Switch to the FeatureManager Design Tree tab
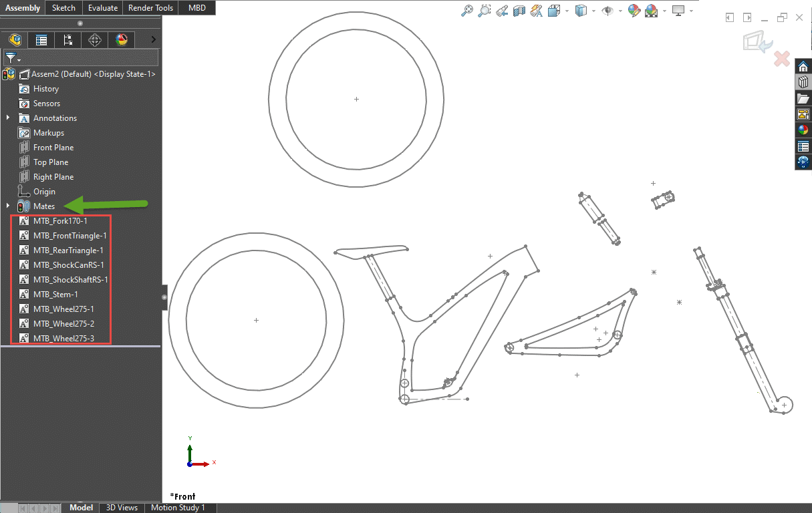812x513 pixels. point(15,40)
